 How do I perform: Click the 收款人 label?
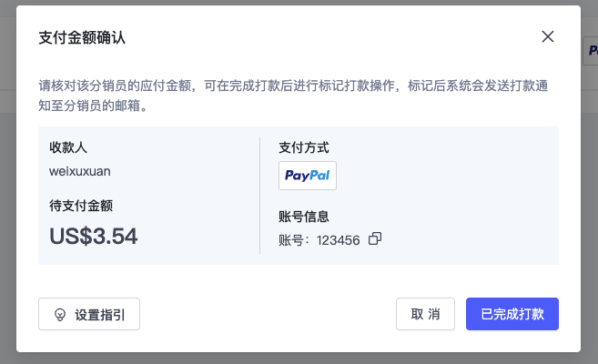(x=68, y=147)
